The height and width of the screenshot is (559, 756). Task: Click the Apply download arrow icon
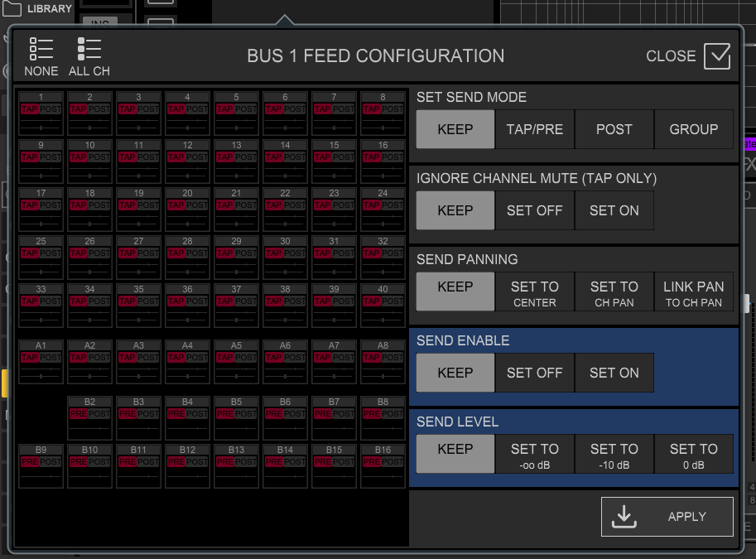pyautogui.click(x=624, y=516)
